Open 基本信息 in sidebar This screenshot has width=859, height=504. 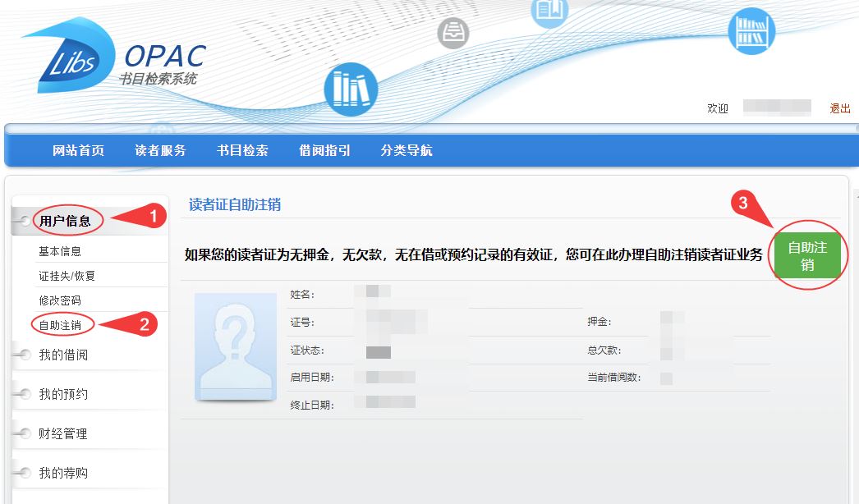(x=60, y=251)
